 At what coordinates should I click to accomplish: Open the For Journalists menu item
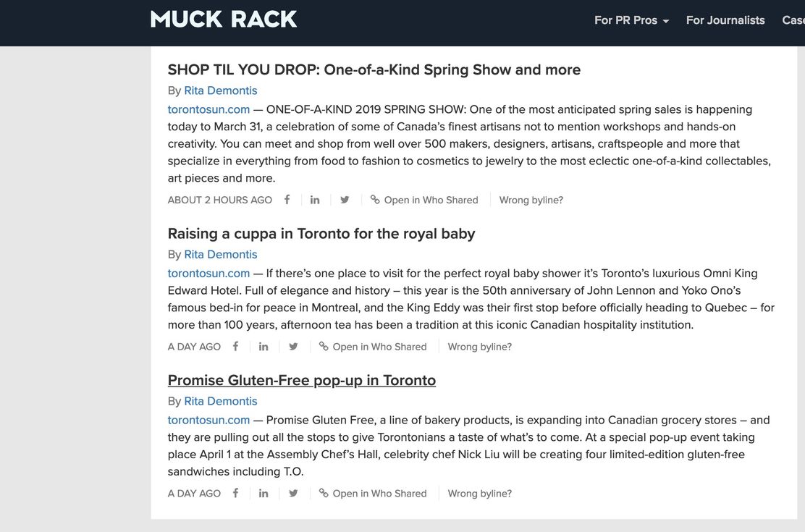[x=725, y=20]
